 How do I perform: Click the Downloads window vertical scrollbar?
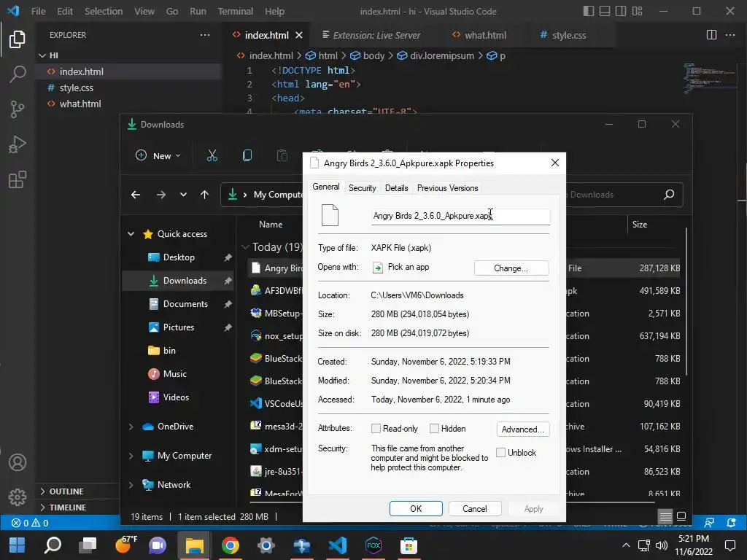(686, 301)
